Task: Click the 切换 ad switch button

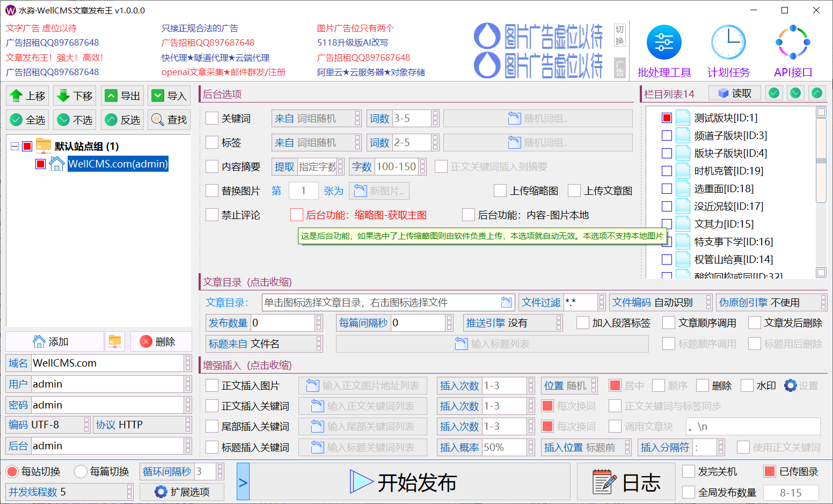Action: coord(620,35)
